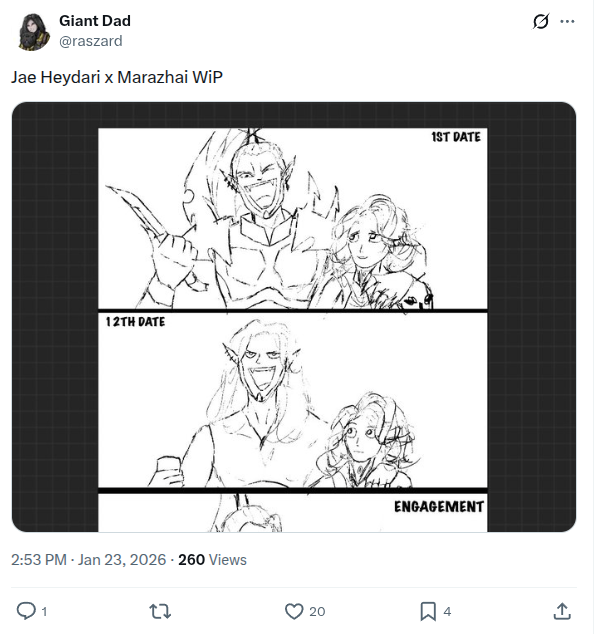Click the bookmark count 4
The image size is (594, 634).
447,611
